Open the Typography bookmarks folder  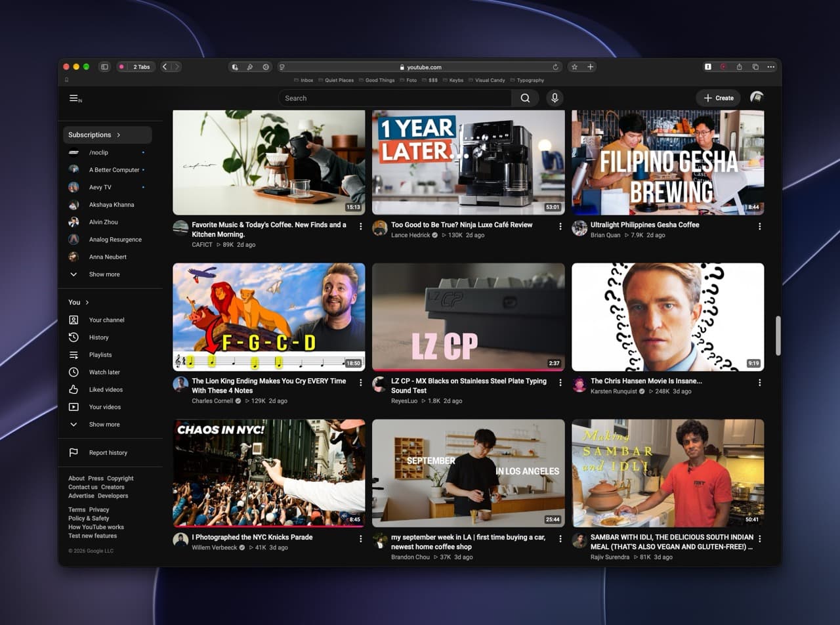point(527,80)
